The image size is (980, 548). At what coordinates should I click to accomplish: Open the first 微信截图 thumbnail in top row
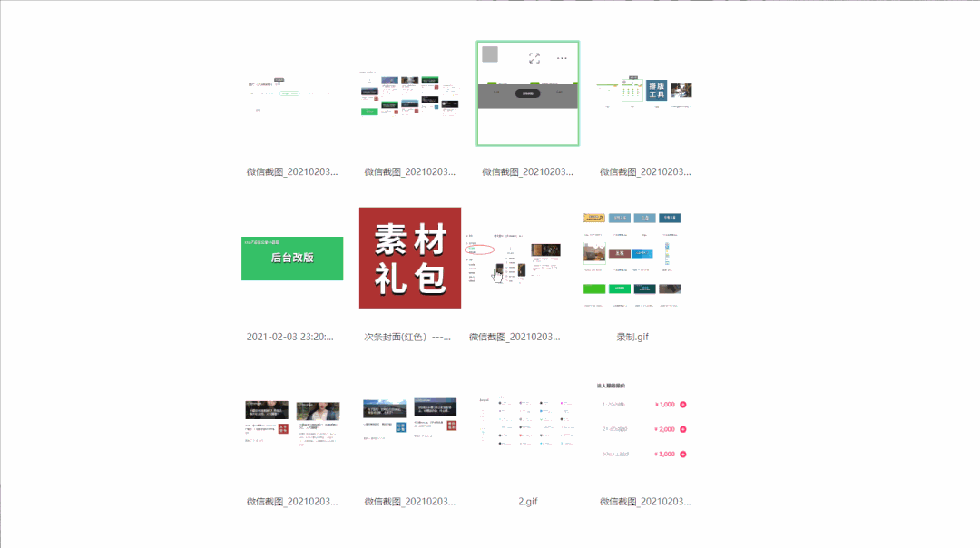(x=291, y=91)
